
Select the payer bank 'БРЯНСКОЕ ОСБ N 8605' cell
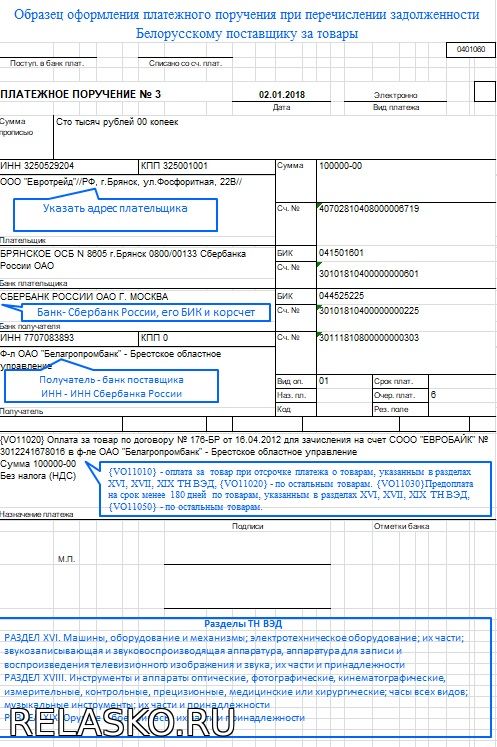123,260
